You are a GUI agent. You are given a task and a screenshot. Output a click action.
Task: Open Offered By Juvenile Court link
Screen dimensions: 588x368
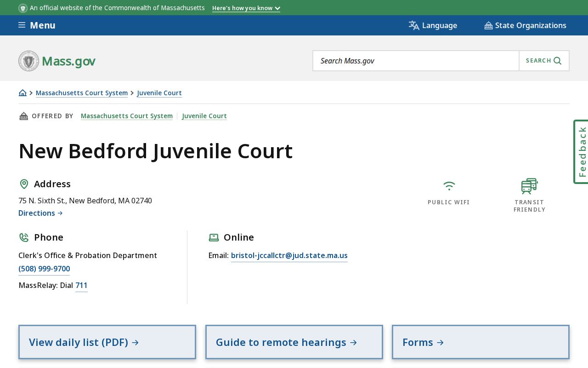(x=204, y=116)
